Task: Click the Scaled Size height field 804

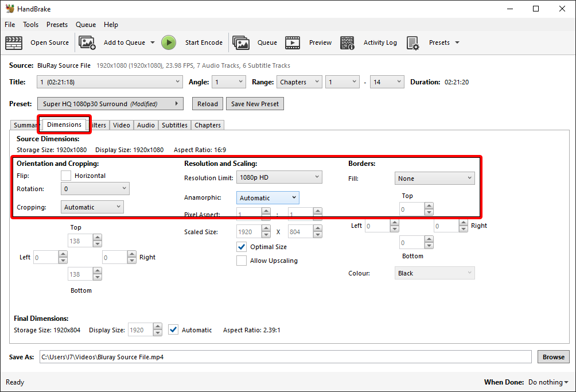Action: pyautogui.click(x=301, y=232)
